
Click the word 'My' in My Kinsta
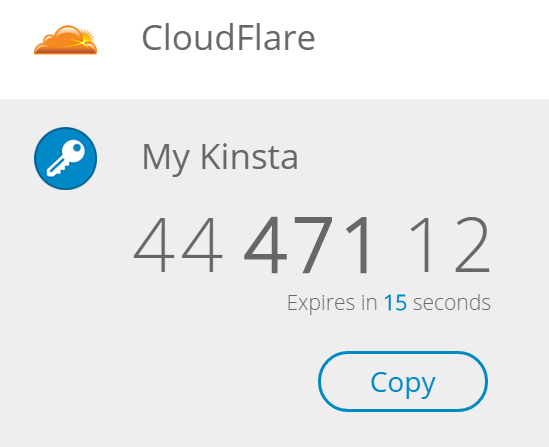click(x=166, y=158)
